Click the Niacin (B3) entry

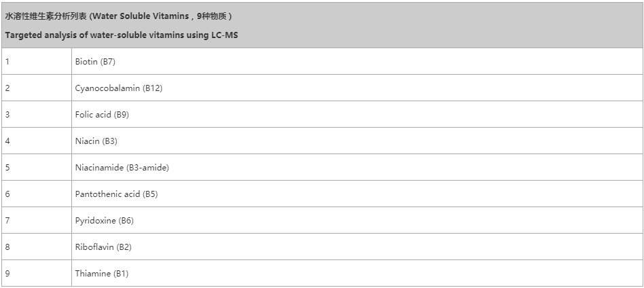tap(96, 141)
